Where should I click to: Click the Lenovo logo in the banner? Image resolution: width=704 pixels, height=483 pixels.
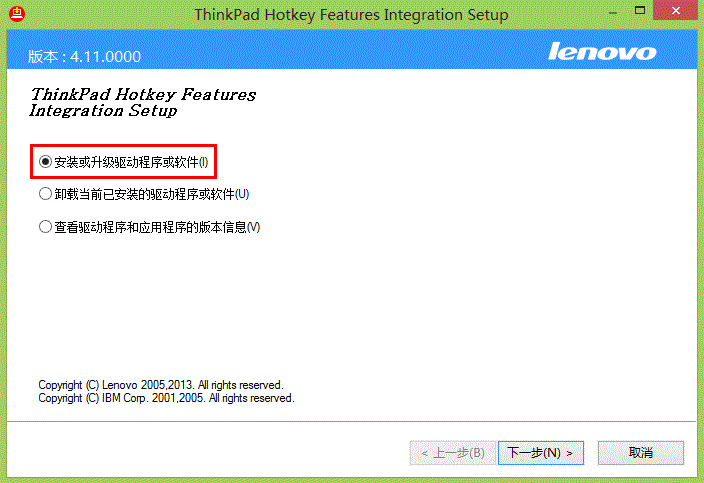pos(602,51)
